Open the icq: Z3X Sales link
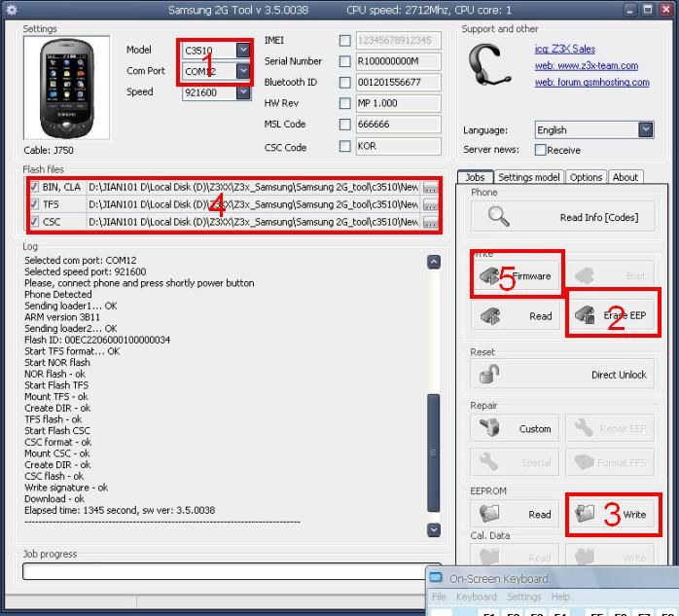 pos(564,49)
